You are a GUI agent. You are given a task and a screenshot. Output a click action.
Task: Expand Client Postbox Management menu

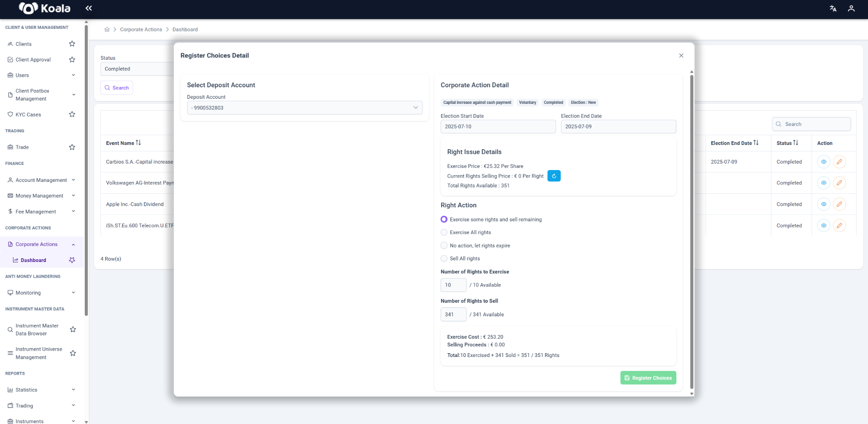click(73, 95)
